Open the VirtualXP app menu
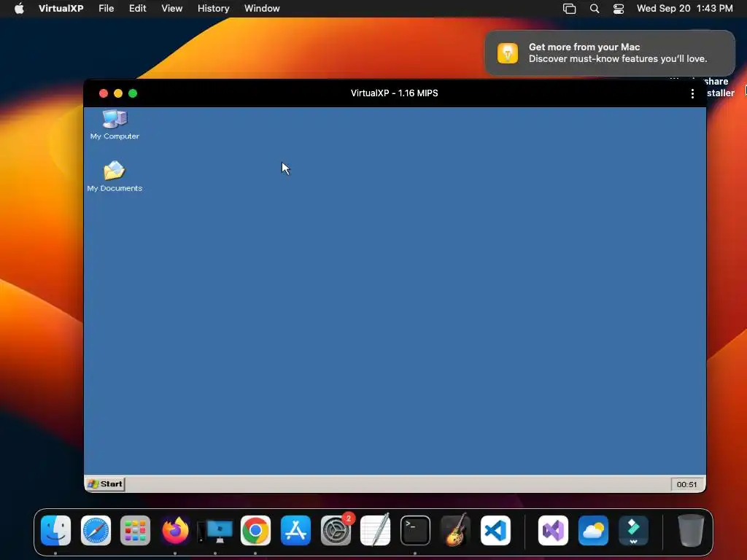This screenshot has height=560, width=747. click(61, 9)
